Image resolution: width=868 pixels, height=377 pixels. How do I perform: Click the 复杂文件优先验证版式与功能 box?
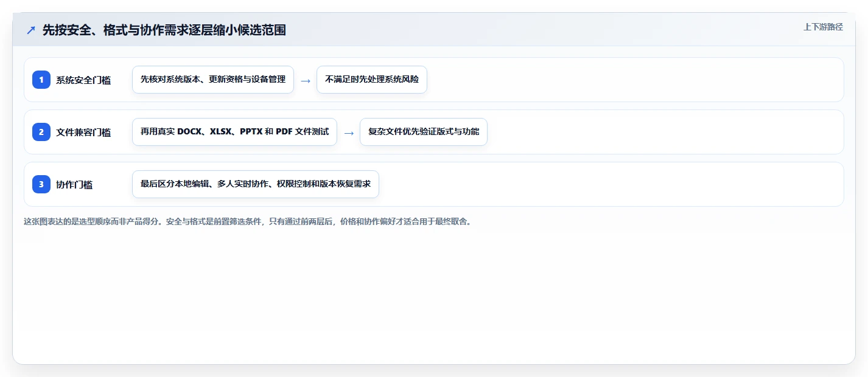pyautogui.click(x=424, y=132)
